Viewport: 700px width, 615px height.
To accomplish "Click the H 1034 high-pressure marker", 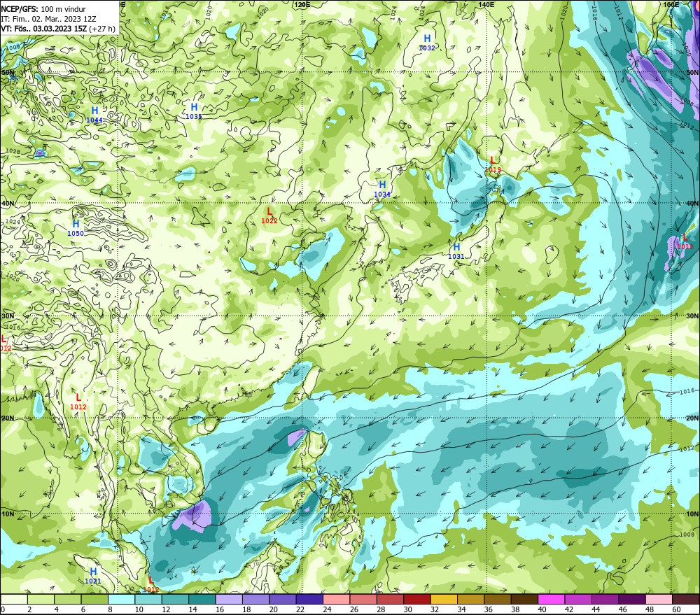I will [x=382, y=189].
